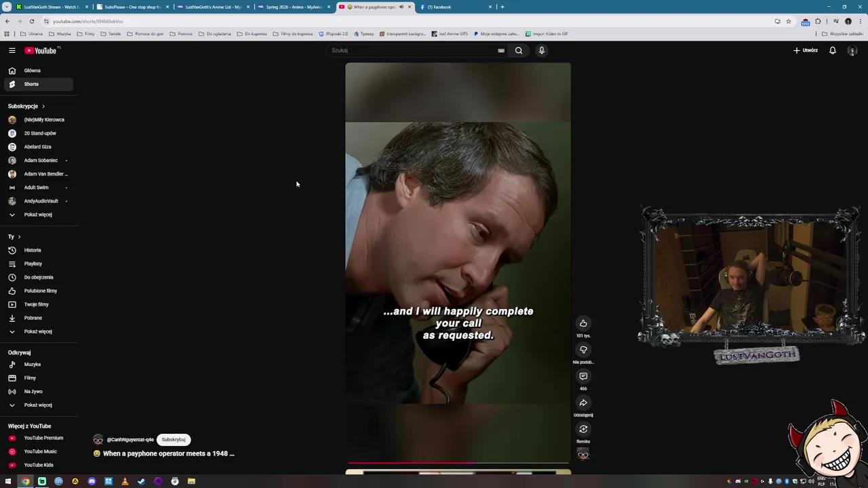Seek using the Short's red progress bar
The image size is (868, 488).
click(x=458, y=463)
